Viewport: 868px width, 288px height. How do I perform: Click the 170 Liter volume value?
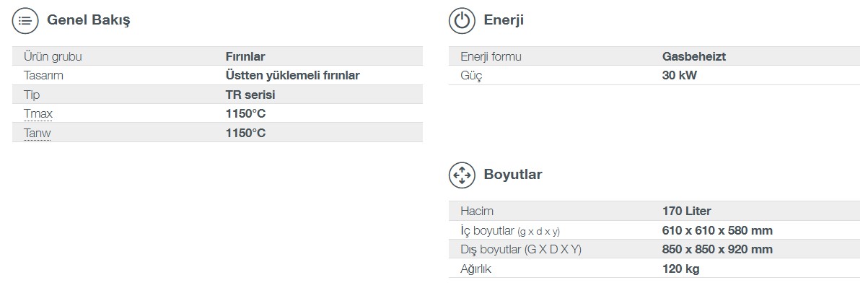coord(686,211)
